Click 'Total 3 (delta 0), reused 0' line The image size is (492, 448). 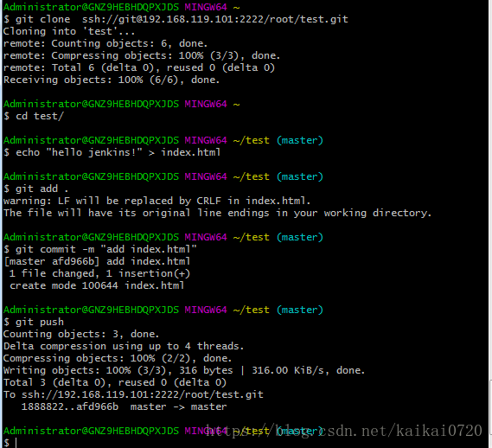[115, 382]
